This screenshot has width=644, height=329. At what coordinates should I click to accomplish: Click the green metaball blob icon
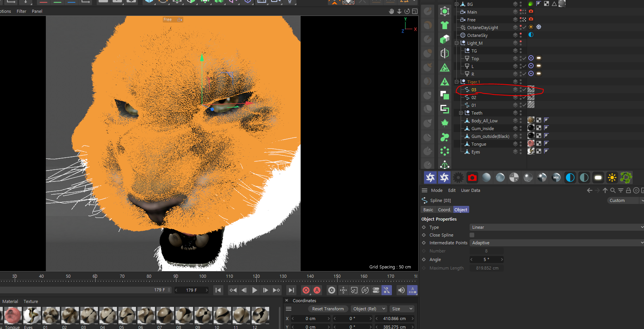tap(445, 137)
